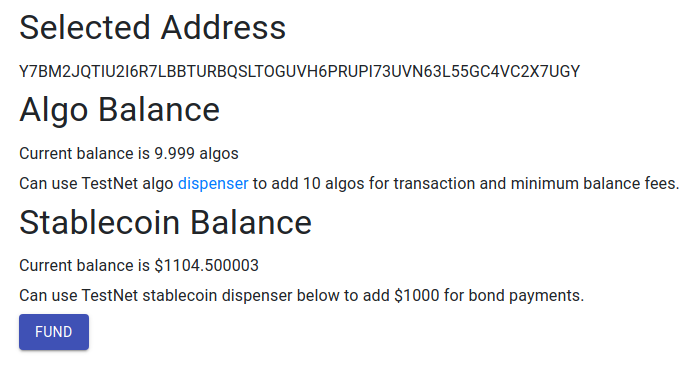
Task: Select the wallet address starting with Y7BM2JQ
Action: 300,71
